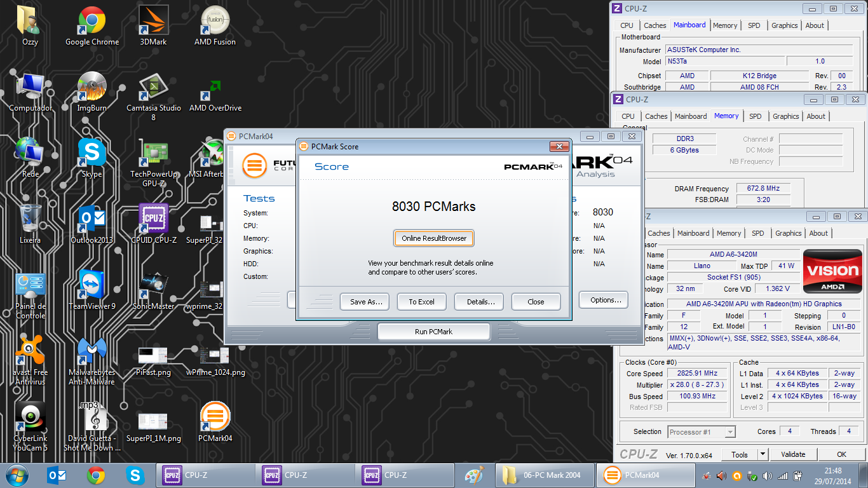Open the Processor #1 selection dropdown

tap(702, 432)
